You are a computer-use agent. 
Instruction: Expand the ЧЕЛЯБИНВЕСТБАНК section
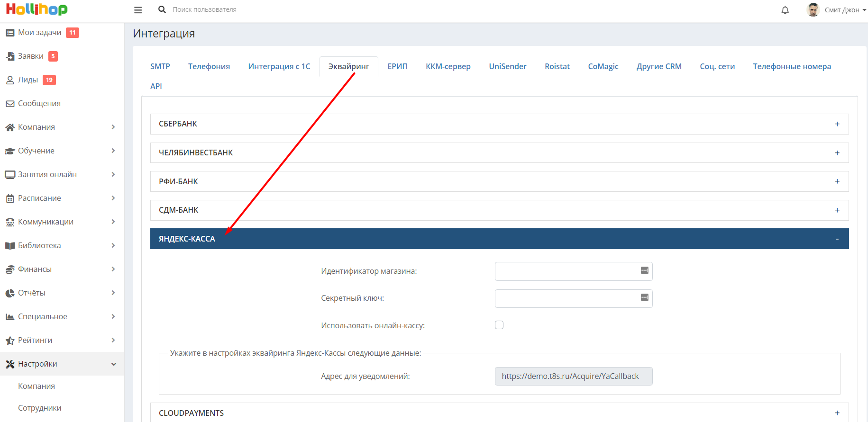point(499,153)
